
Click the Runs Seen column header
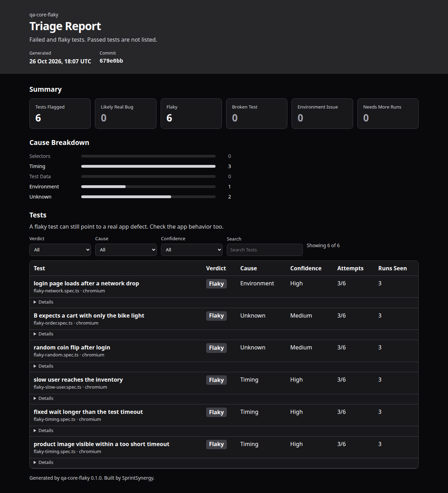coord(393,268)
